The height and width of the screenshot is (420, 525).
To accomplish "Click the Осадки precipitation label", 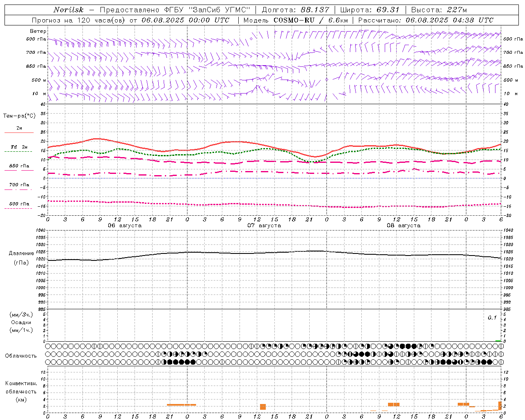I will point(21,322).
